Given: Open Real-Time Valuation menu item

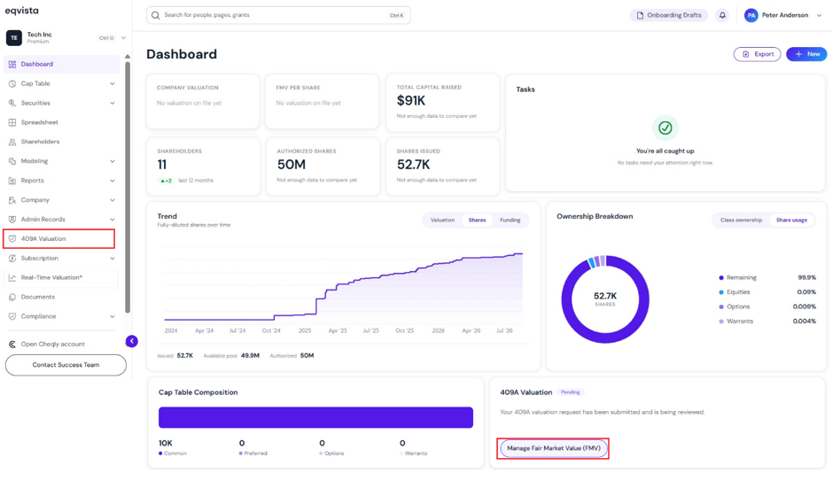Looking at the screenshot, I should (61, 277).
